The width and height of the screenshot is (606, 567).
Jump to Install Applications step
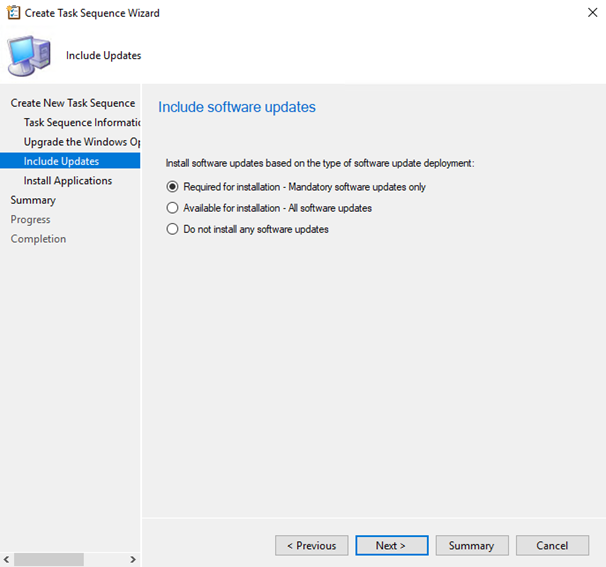68,180
